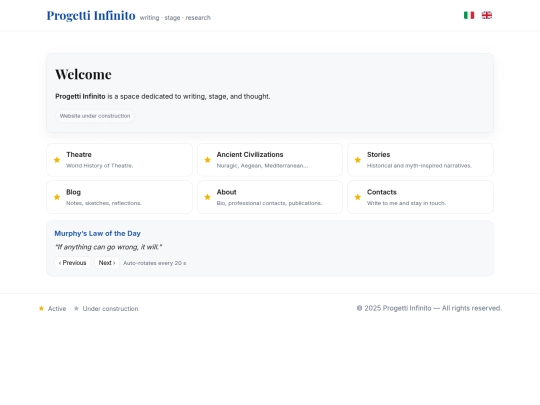Click the World History of Theatre description
540x405 pixels.
coord(100,166)
